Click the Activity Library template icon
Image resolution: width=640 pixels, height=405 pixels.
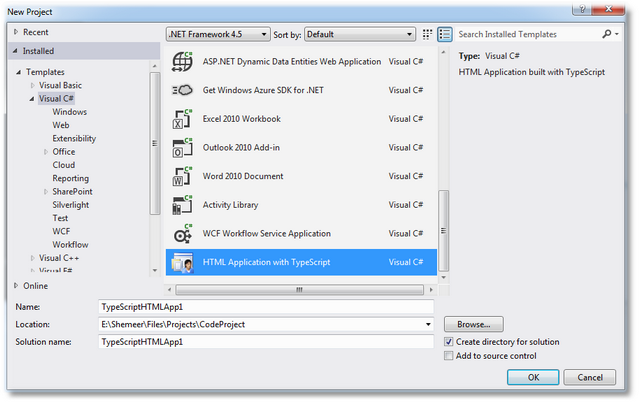point(182,205)
